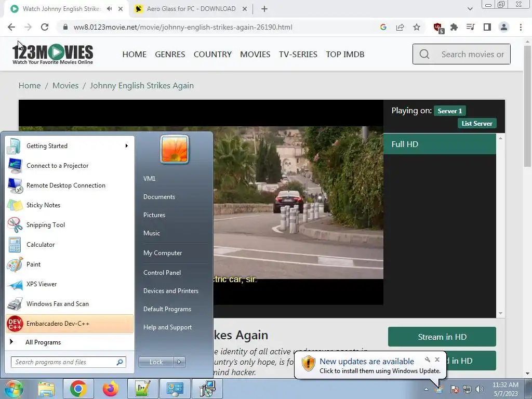Share this page icon in address bar
532x399 pixels.
tap(400, 27)
